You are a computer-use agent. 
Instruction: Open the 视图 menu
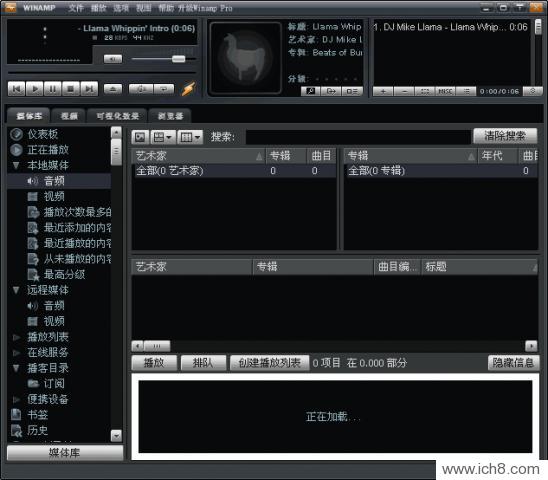[x=143, y=8]
